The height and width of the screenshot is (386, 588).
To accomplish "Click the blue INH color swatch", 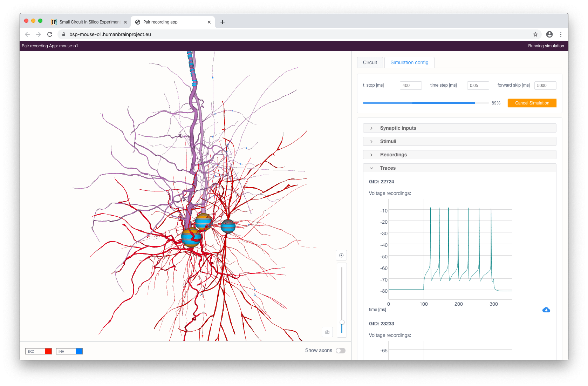I will point(79,351).
